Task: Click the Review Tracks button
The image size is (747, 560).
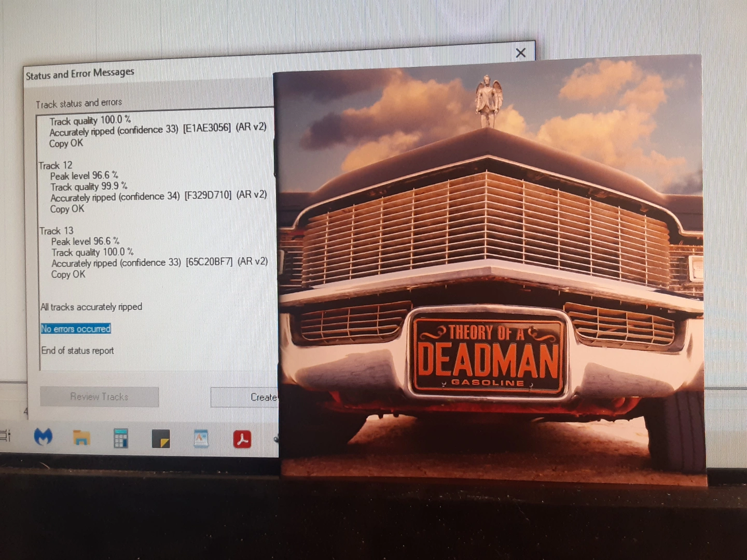Action: coord(99,397)
